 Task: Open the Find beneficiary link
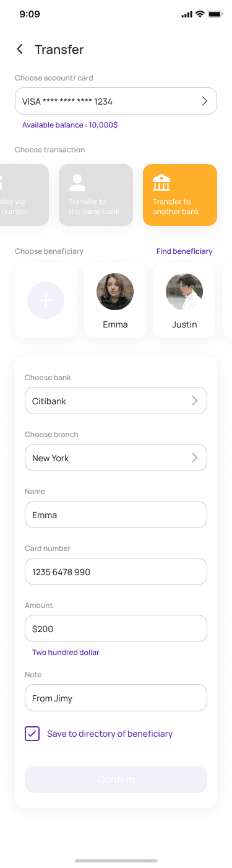pyautogui.click(x=184, y=251)
